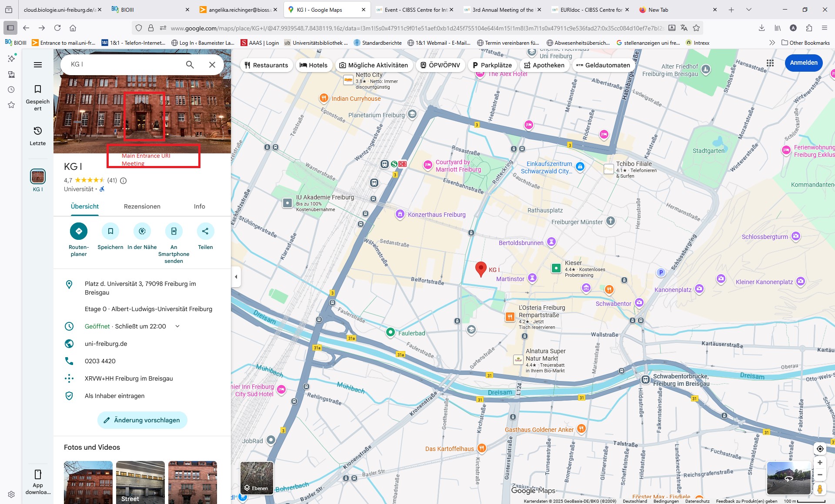Click the Anmelden sign-in button
Screen dimensions: 835x504
click(x=803, y=63)
